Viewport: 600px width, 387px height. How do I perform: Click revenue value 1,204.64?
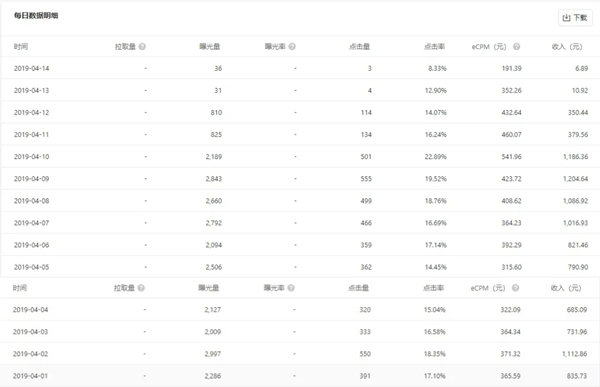(576, 179)
